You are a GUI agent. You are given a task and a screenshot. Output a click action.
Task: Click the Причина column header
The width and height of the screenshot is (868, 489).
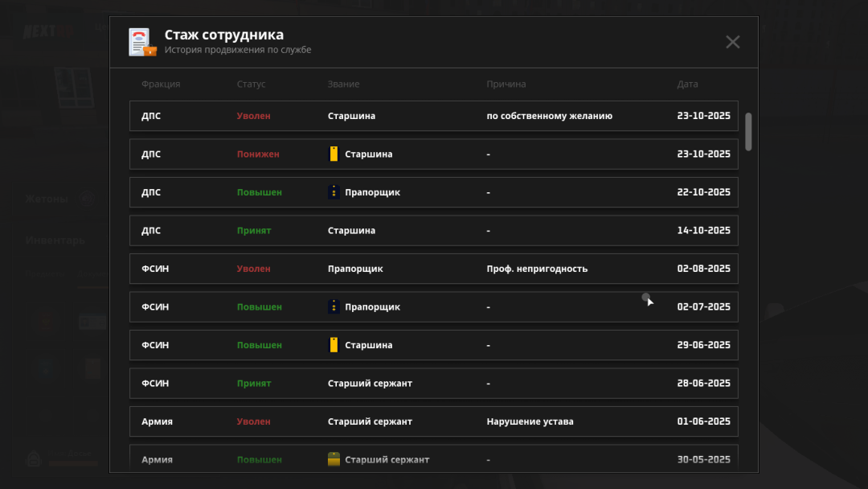click(x=506, y=84)
